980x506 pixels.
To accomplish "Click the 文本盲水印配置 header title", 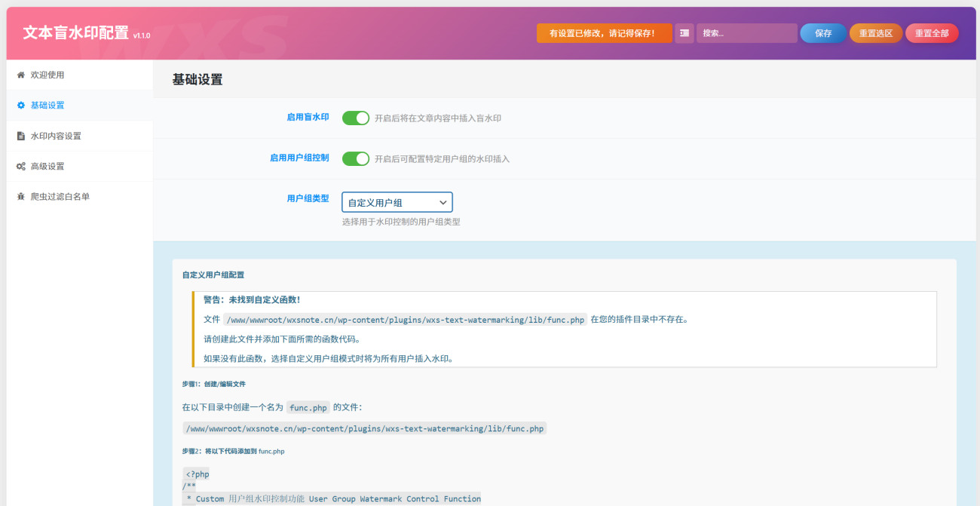I will 75,33.
